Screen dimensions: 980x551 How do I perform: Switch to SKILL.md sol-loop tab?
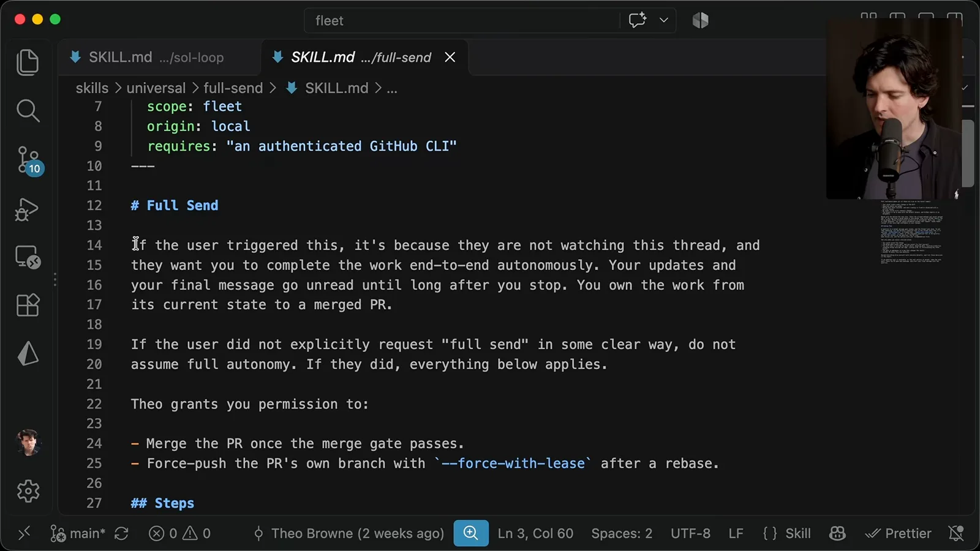(160, 57)
